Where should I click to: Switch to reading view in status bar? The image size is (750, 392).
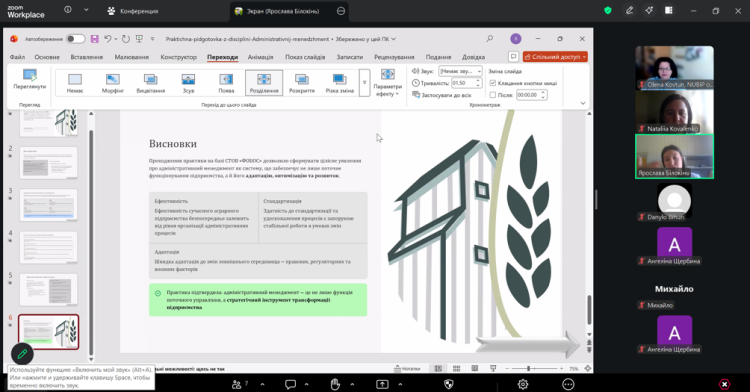tap(474, 368)
